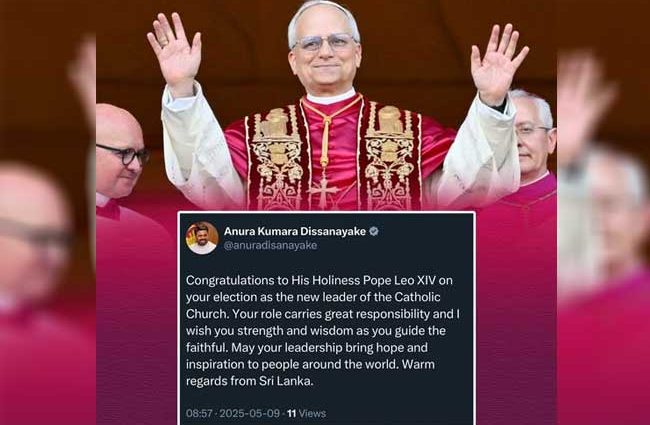Viewport: 650px width, 425px height.
Task: Select the sentence beginning "May your leadership"
Action: 307,356
